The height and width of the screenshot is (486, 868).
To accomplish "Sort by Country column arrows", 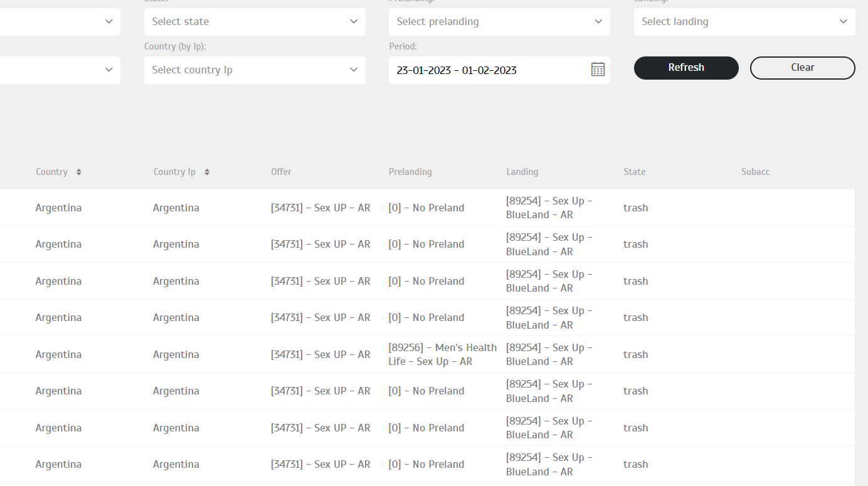I will [x=78, y=172].
